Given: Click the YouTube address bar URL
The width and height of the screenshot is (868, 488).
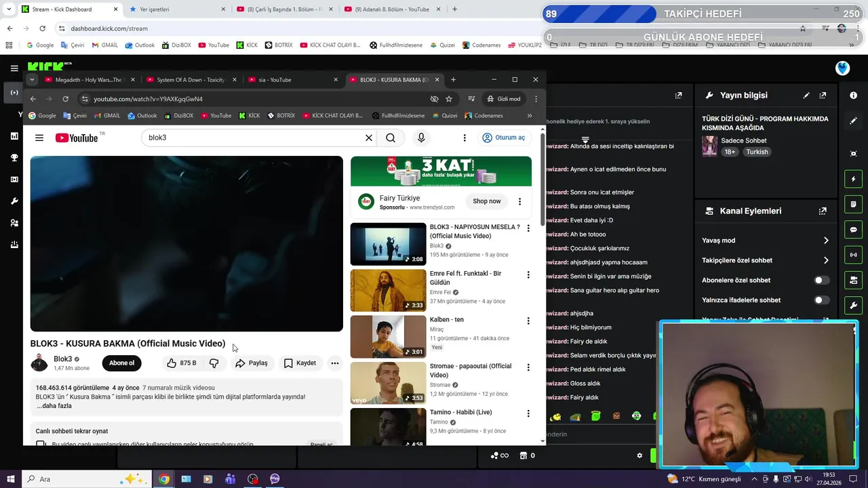Looking at the screenshot, I should [148, 99].
